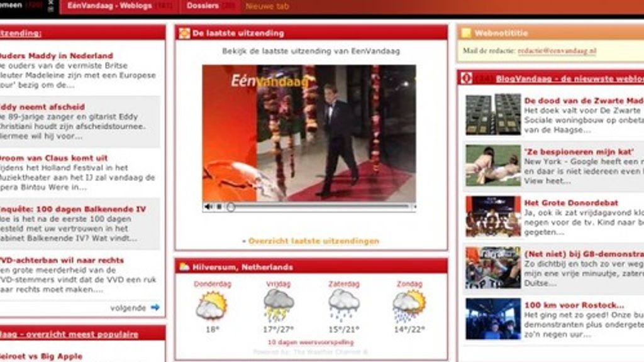The width and height of the screenshot is (644, 362).
Task: Add a new tab via 'Nieuwe tab'
Action: (267, 6)
